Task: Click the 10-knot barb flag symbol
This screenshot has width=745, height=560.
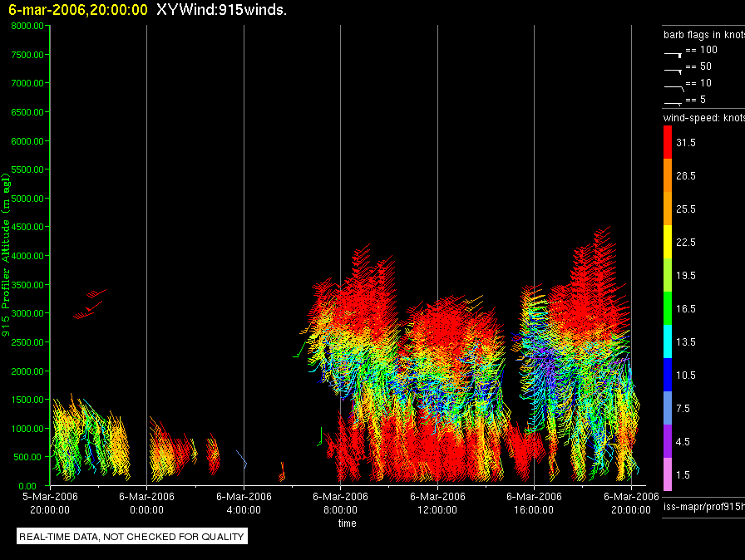Action: (x=673, y=88)
